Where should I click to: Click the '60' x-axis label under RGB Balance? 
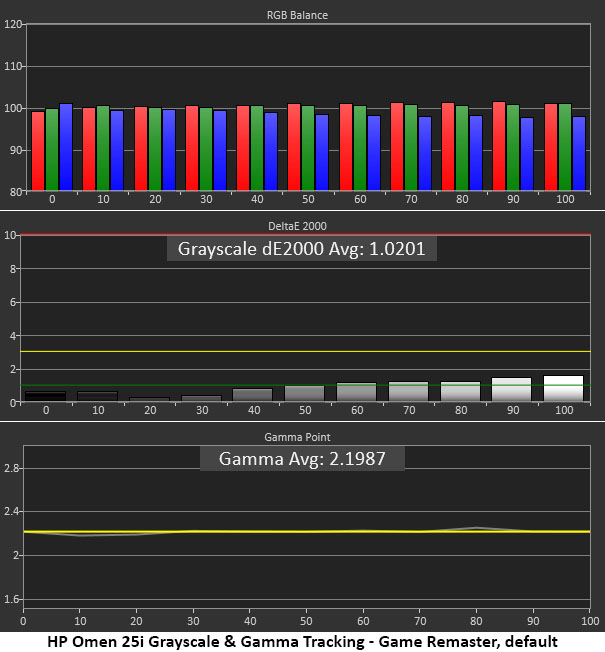pyautogui.click(x=360, y=200)
